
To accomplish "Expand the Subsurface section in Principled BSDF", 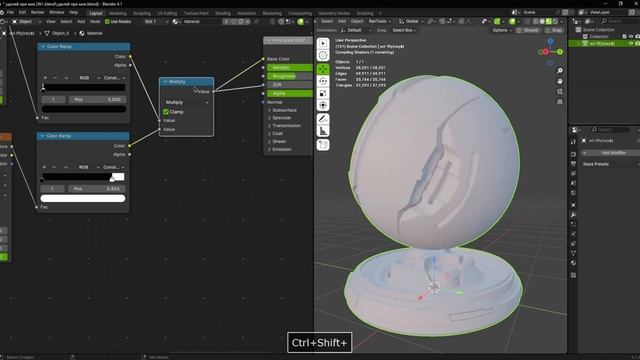I will pyautogui.click(x=282, y=110).
